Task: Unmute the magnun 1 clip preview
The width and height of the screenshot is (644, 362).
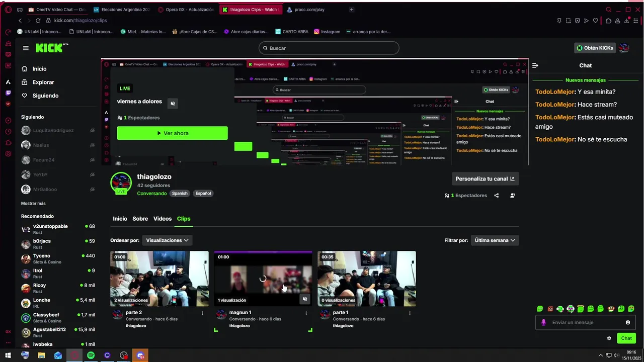Action: (305, 299)
